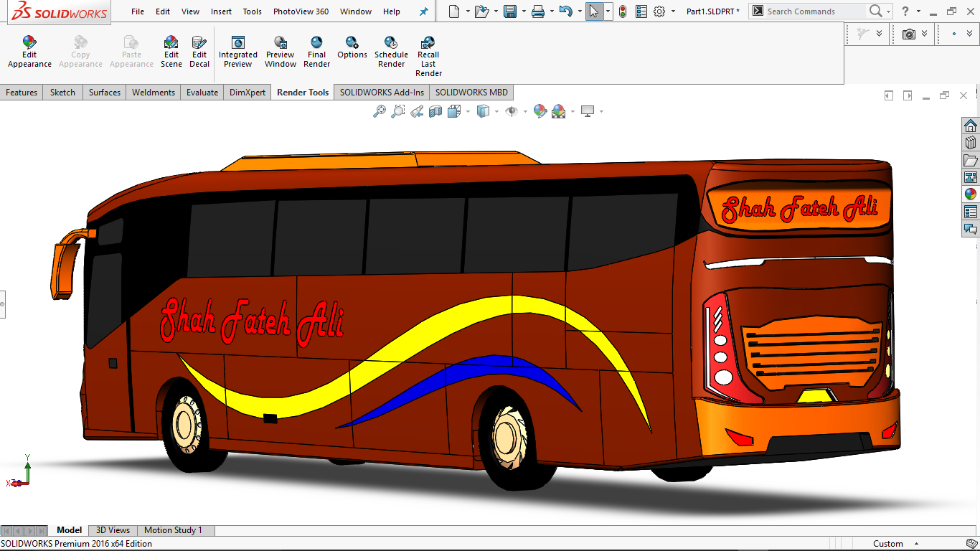Open the Edit Scene tool
980x551 pixels.
(171, 52)
